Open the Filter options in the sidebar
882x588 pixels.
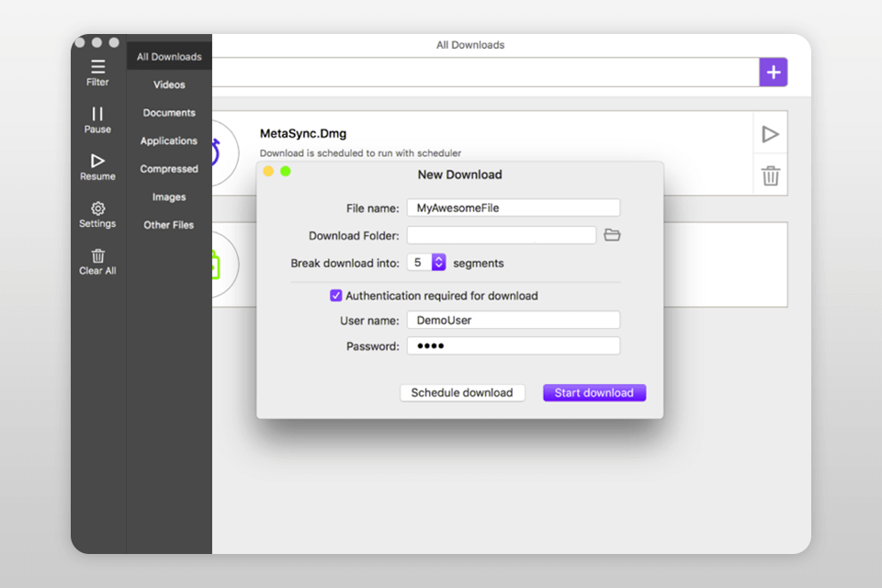tap(97, 73)
